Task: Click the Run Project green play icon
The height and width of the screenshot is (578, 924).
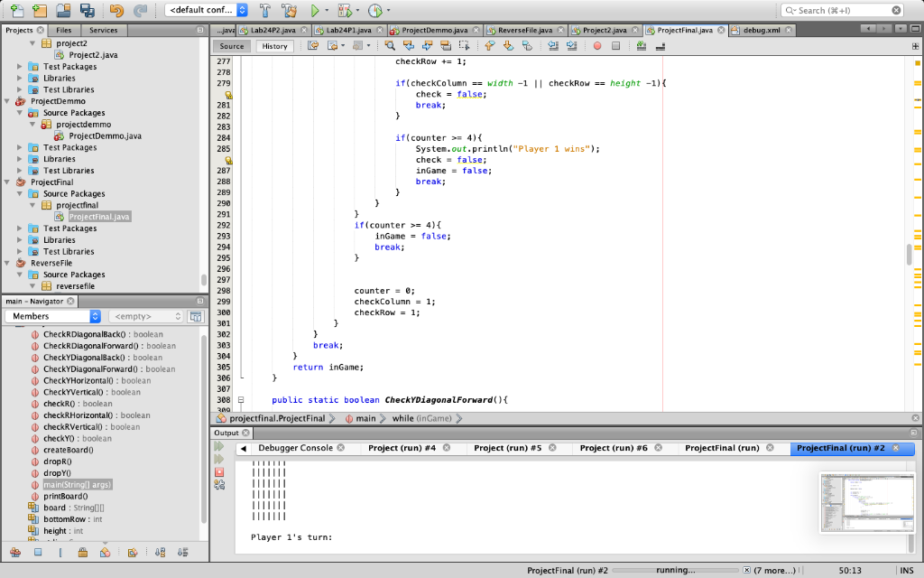Action: point(314,11)
